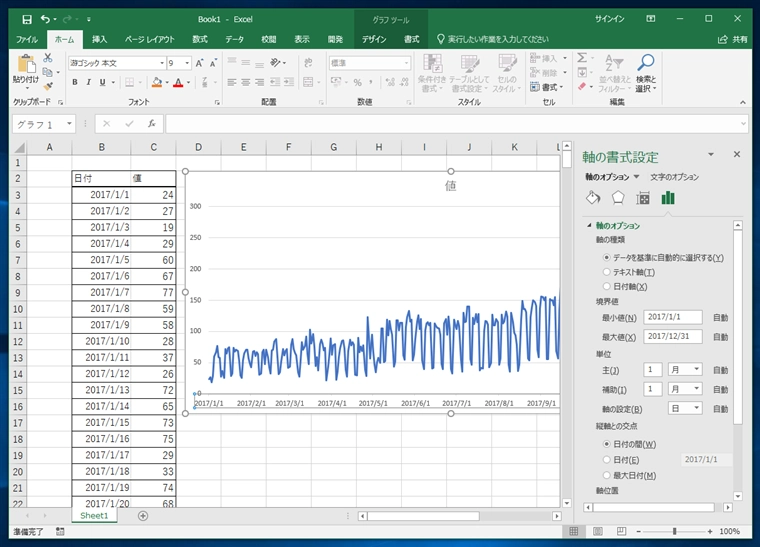Choose the 最大日付 crossing radio option
Screen dimensions: 760x547
click(607, 475)
